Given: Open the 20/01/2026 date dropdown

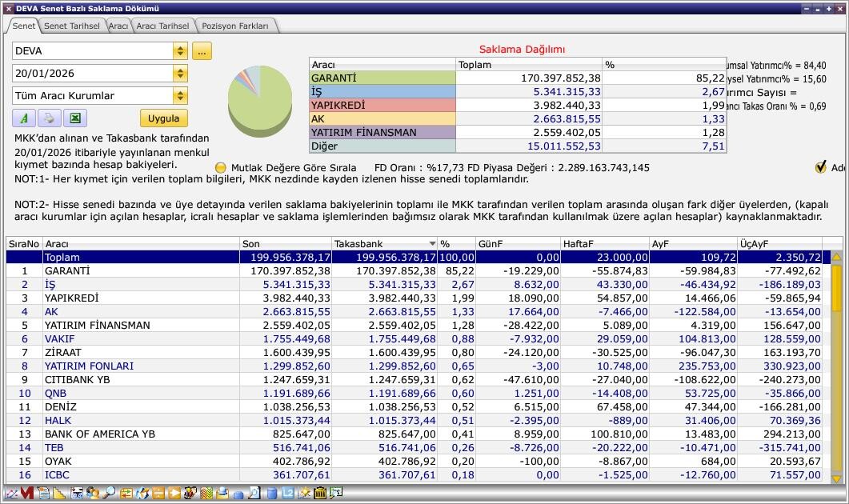Looking at the screenshot, I should pos(180,74).
